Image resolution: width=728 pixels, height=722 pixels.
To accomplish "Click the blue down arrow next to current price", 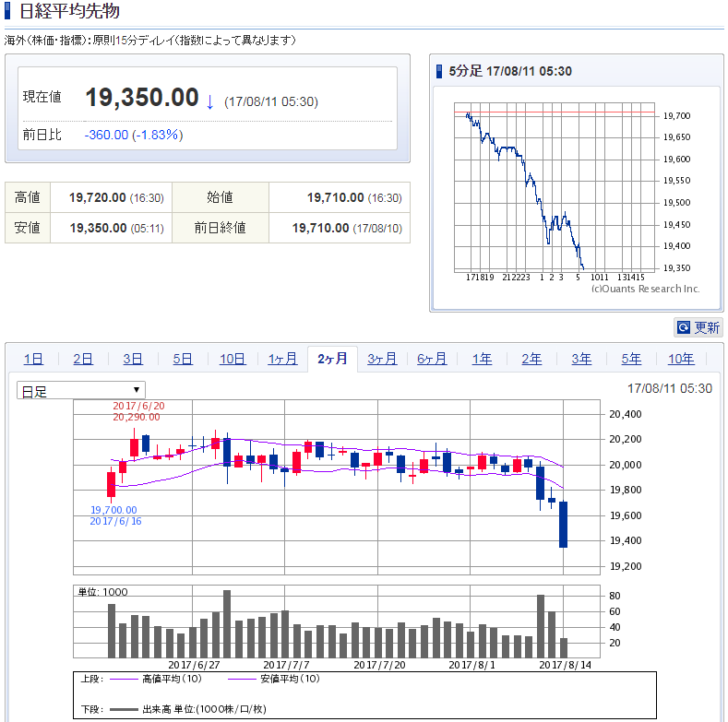I will [x=209, y=101].
